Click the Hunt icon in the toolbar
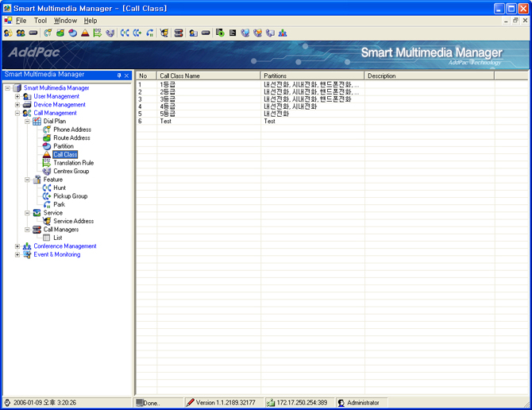Screen dimensions: 532x410 [x=125, y=33]
